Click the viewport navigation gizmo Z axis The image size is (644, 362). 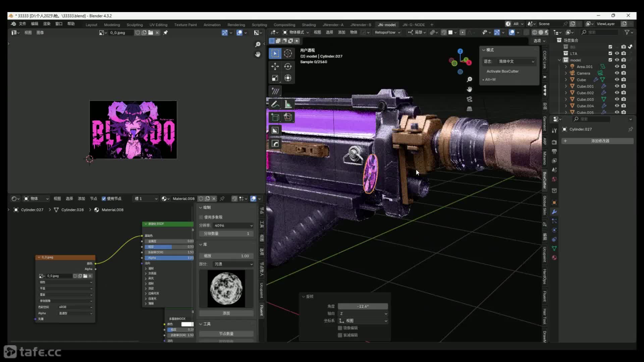[460, 51]
